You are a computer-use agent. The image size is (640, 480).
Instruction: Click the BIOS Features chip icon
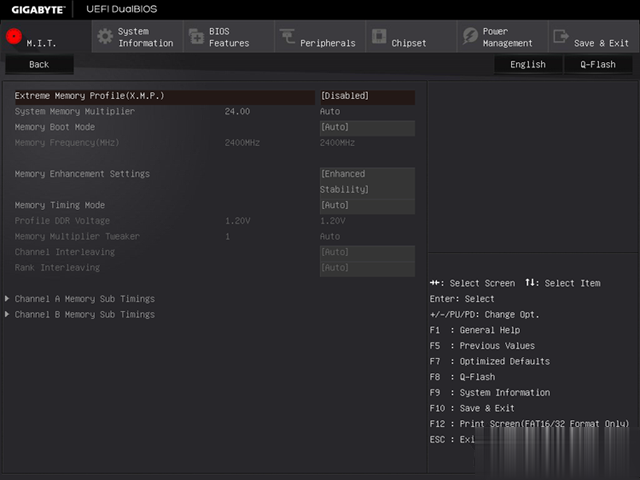pyautogui.click(x=196, y=37)
